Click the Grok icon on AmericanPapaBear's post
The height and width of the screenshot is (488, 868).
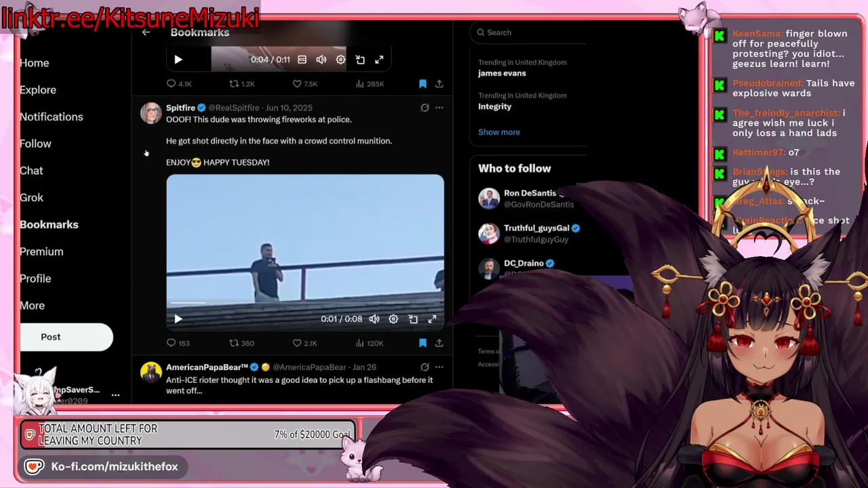point(425,367)
